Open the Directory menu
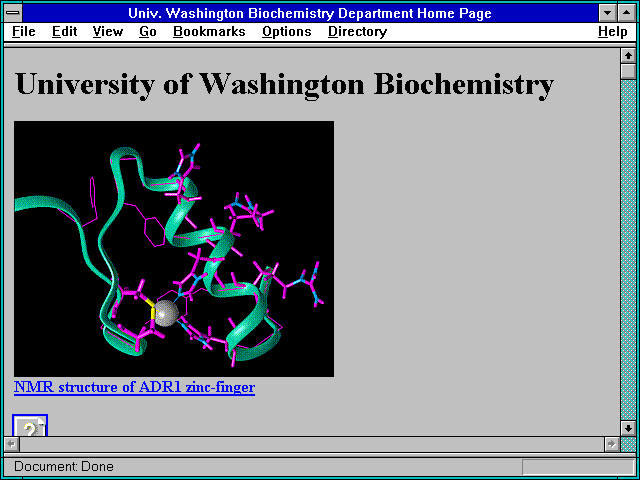Viewport: 640px width, 480px height. 358,32
